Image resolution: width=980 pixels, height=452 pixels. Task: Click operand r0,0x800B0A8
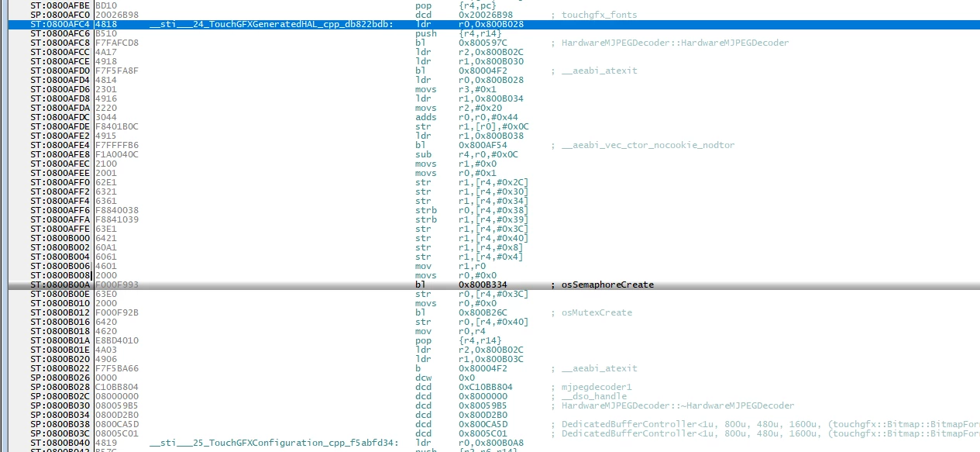tap(491, 443)
